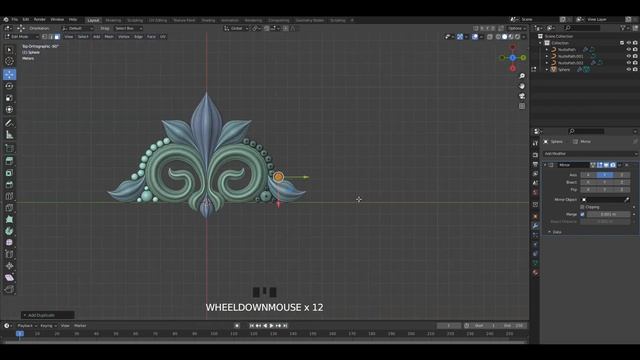Open the Global transform orientation dropdown
The width and height of the screenshot is (640, 360).
[x=236, y=28]
